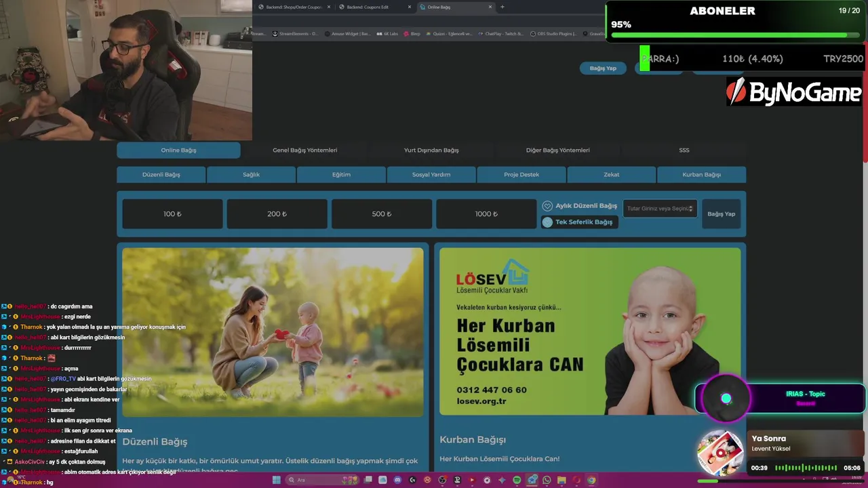Click the Windows Start button
The image size is (868, 488).
click(x=276, y=480)
